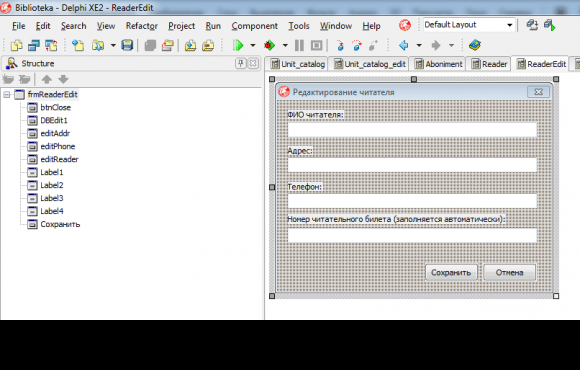
Task: Select Label3 in the Structure tree
Action: coord(52,198)
